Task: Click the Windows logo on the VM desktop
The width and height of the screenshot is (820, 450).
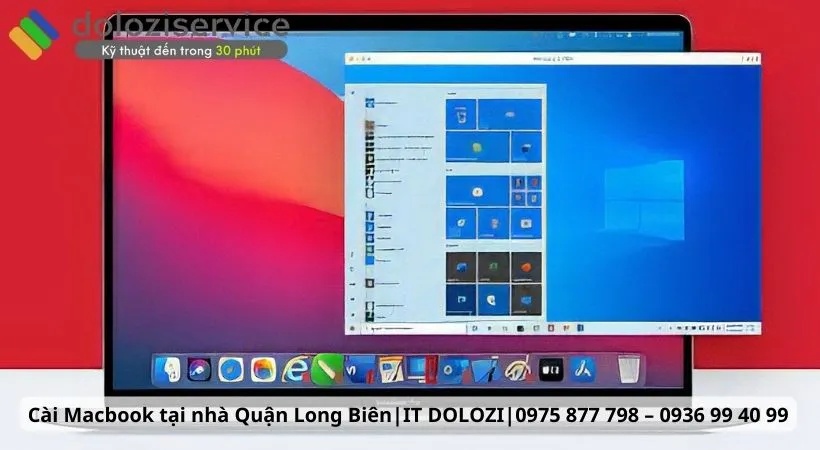Action: (644, 200)
